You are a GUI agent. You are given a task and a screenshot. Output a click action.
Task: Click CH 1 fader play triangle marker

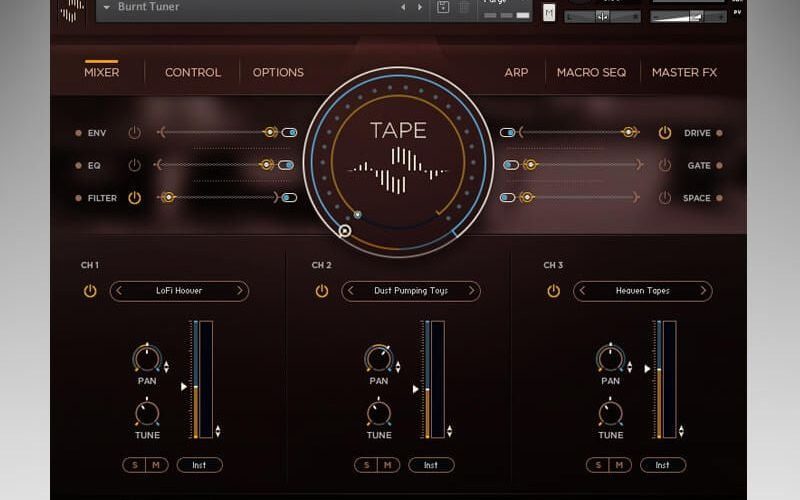point(184,387)
